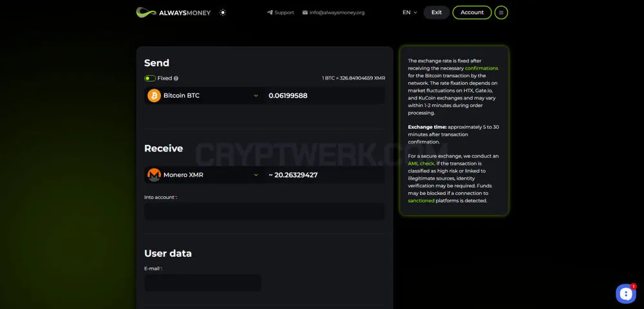Click the Exchange time label
The image size is (644, 309).
click(427, 127)
